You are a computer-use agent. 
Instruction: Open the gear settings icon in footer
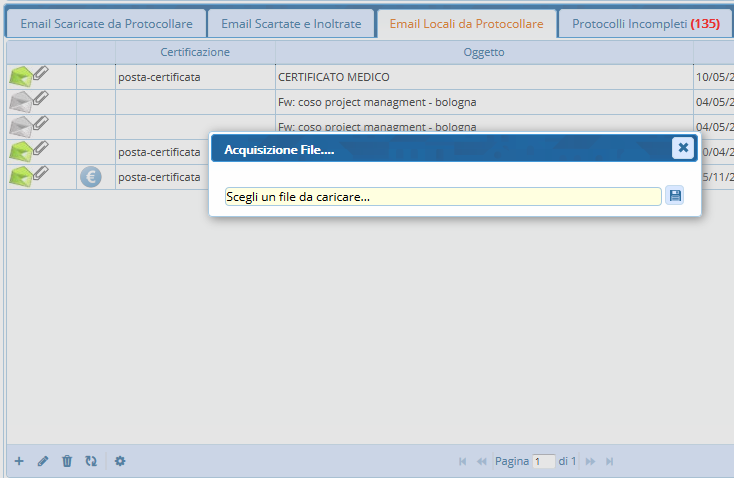click(120, 461)
